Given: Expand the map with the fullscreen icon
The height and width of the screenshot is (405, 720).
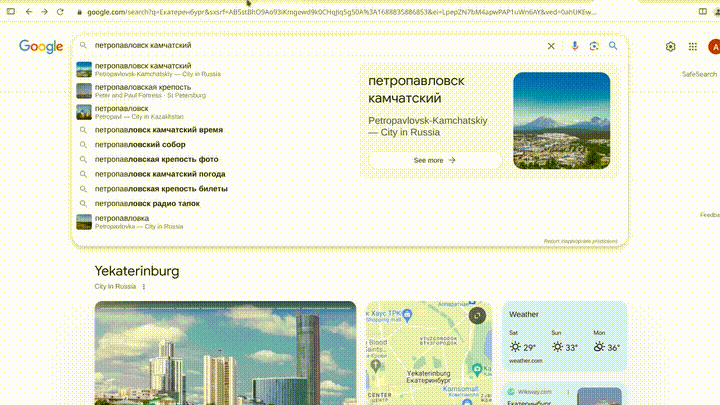Looking at the screenshot, I should 477,316.
